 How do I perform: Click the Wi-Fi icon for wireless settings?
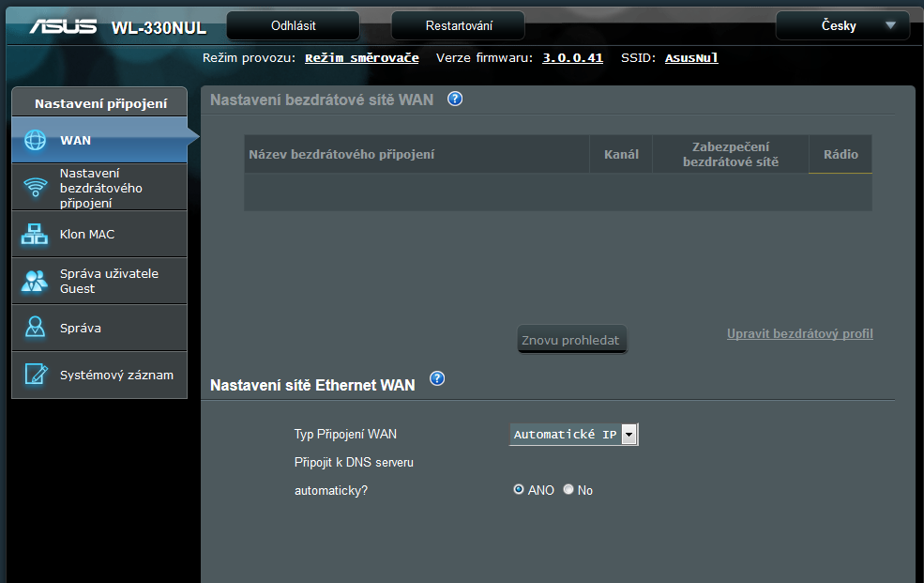(35, 188)
